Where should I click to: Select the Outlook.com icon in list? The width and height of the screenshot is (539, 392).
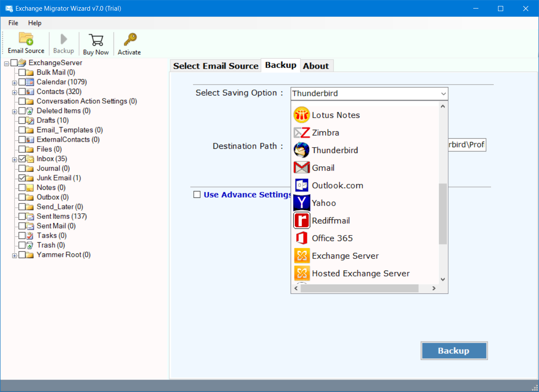coord(301,185)
